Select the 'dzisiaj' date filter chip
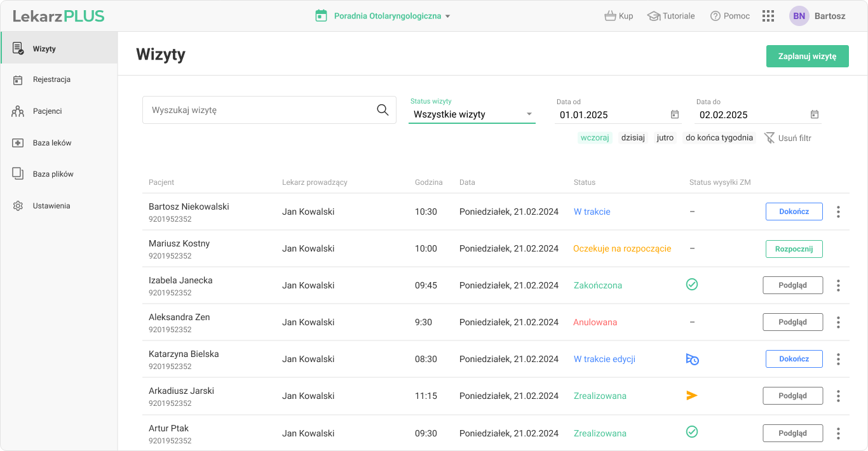The height and width of the screenshot is (451, 868). [633, 138]
